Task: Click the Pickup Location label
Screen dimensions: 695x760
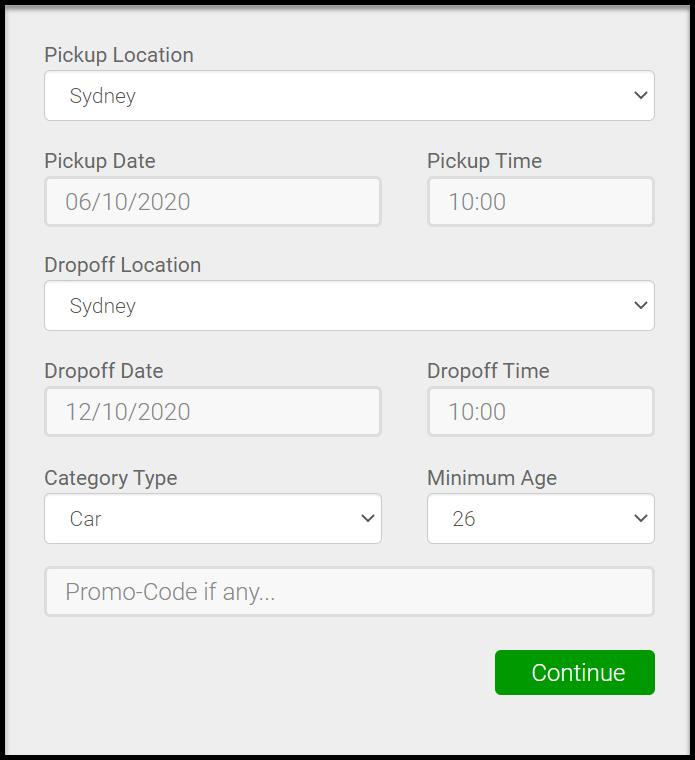Action: point(119,55)
